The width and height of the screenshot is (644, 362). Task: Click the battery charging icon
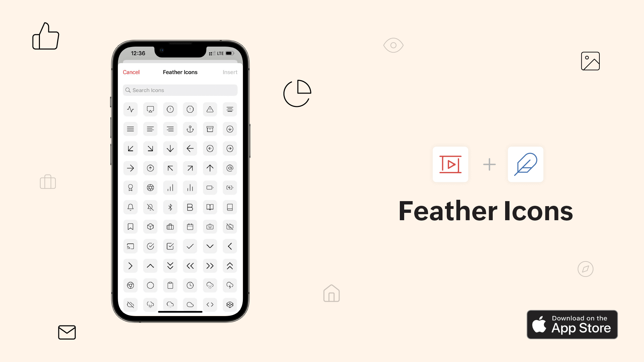(229, 187)
